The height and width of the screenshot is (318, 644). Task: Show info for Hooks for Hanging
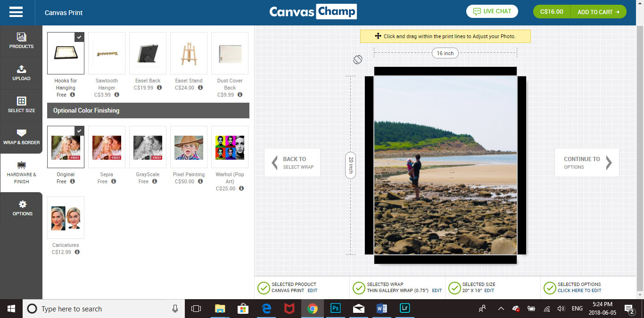click(73, 95)
